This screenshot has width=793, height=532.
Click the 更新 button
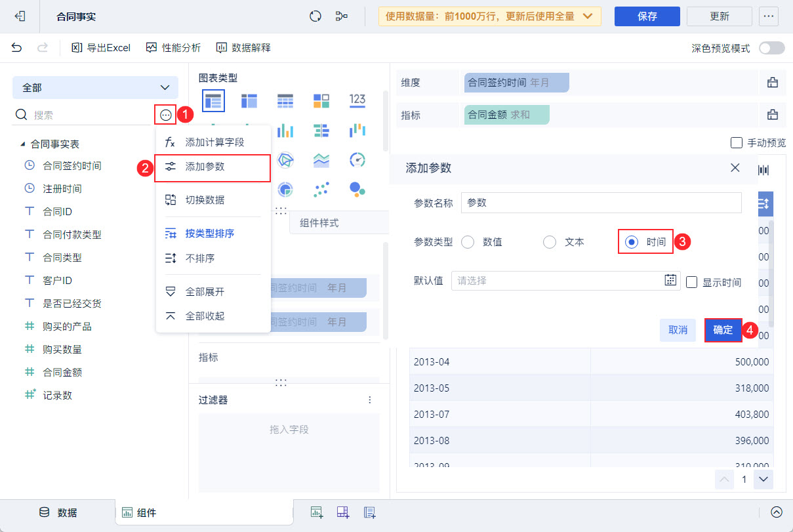coord(720,16)
